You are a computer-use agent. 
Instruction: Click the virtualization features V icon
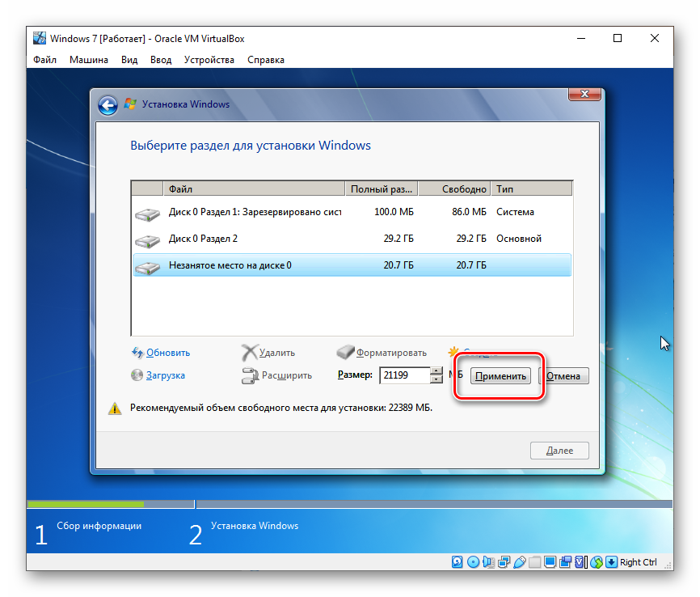click(x=581, y=561)
